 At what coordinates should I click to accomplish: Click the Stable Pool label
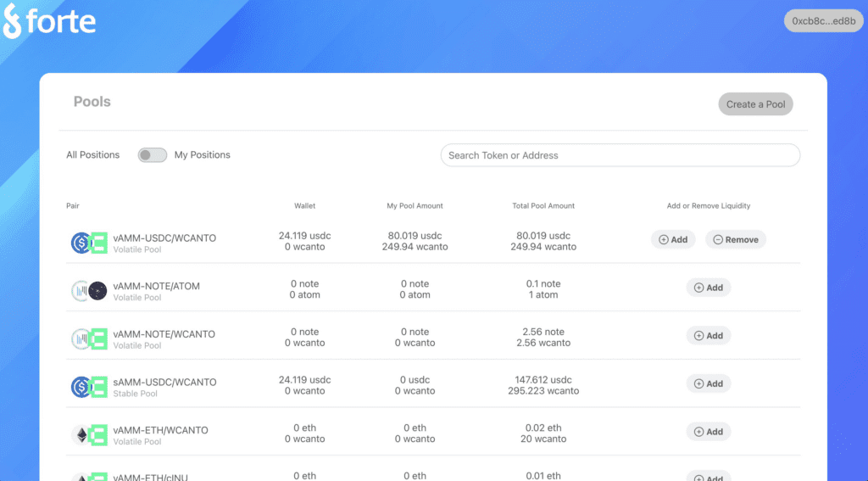click(x=135, y=394)
